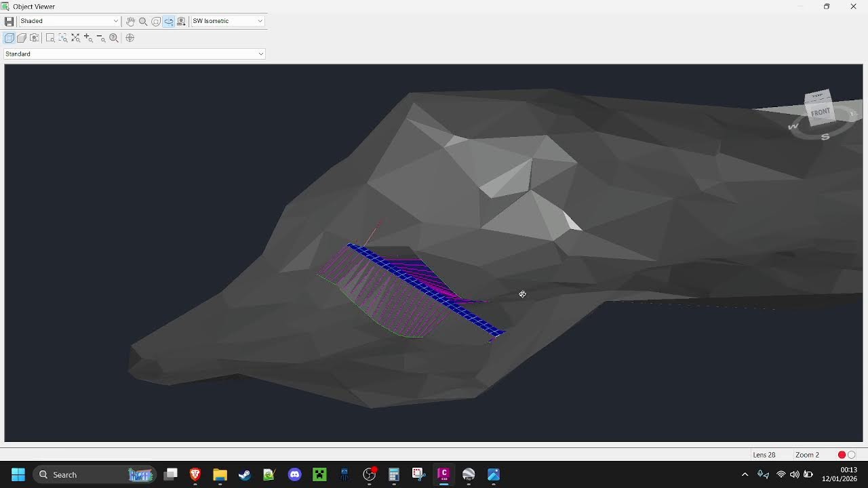Image resolution: width=868 pixels, height=488 pixels.
Task: Click the Object Viewer title bar app icon
Action: [5, 6]
